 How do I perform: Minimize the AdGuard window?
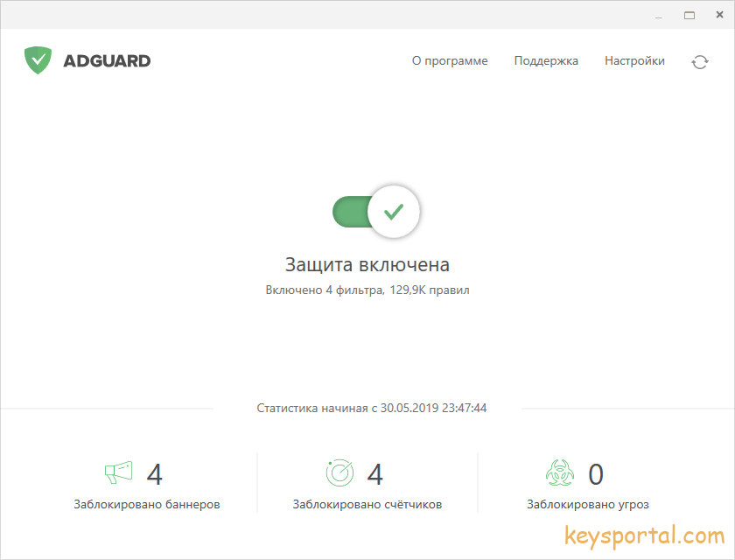658,15
